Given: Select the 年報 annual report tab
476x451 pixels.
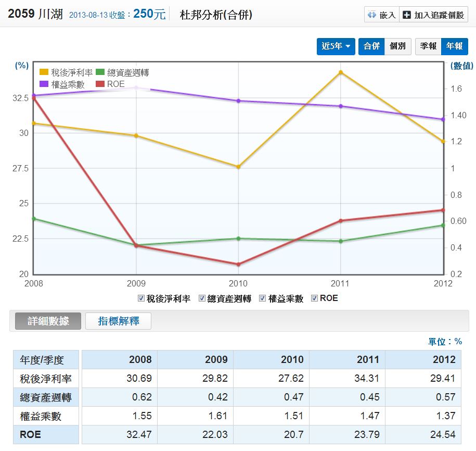Looking at the screenshot, I should (454, 46).
